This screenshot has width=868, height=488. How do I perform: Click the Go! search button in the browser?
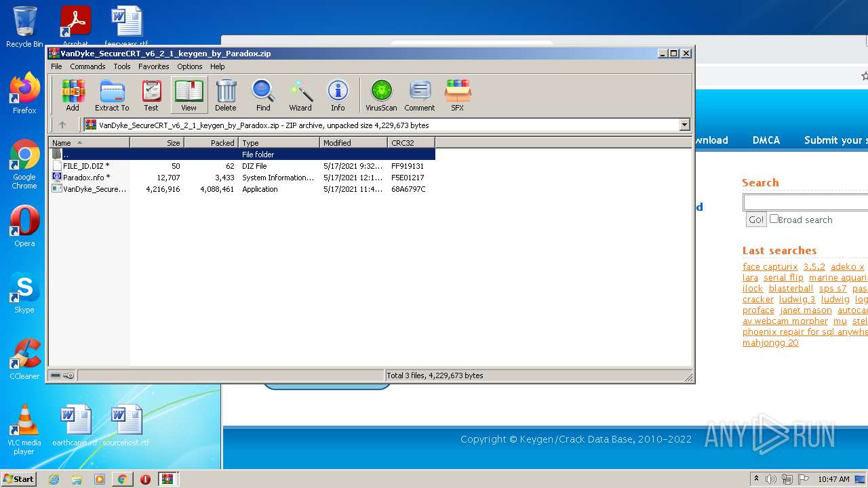[755, 220]
